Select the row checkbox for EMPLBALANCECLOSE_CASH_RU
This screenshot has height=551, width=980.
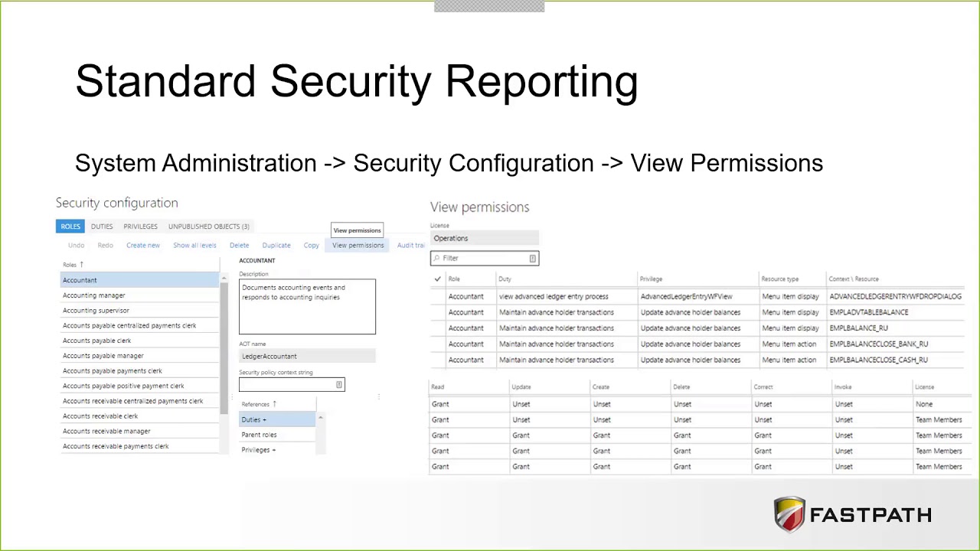click(437, 360)
